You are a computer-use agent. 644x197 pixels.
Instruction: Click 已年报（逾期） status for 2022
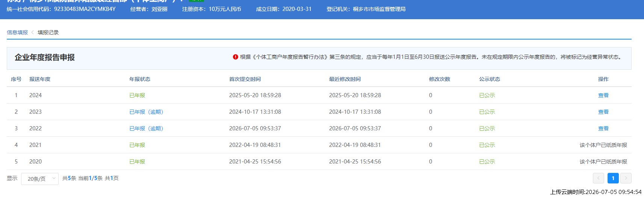pyautogui.click(x=146, y=128)
